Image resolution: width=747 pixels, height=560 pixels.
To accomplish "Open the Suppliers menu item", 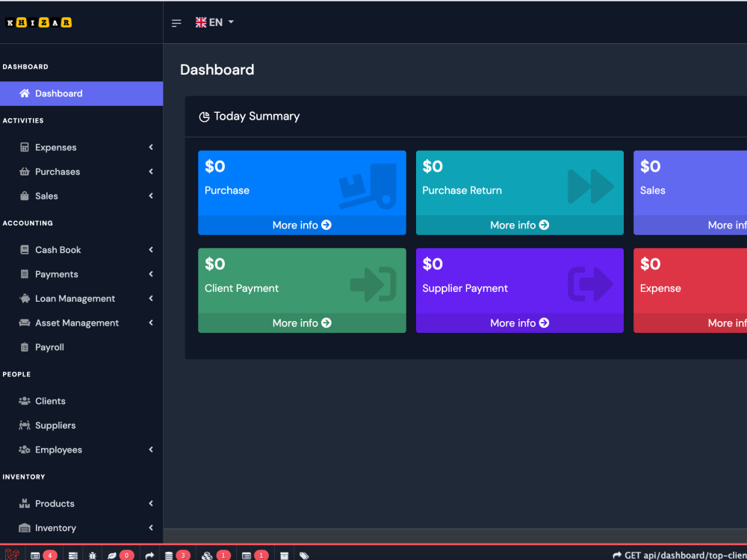I will pyautogui.click(x=81, y=426).
